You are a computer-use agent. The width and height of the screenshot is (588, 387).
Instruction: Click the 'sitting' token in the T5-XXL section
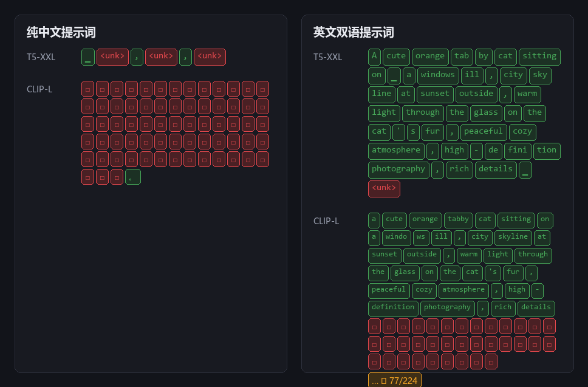(x=539, y=57)
